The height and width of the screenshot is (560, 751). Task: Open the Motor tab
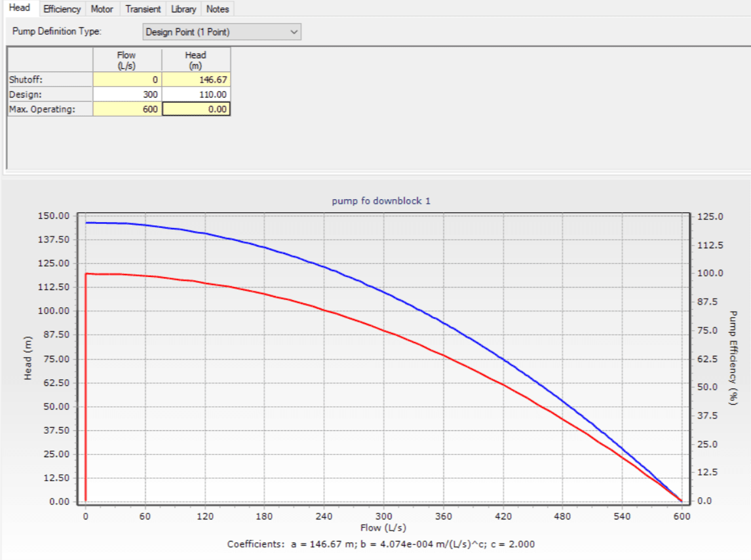tap(102, 9)
